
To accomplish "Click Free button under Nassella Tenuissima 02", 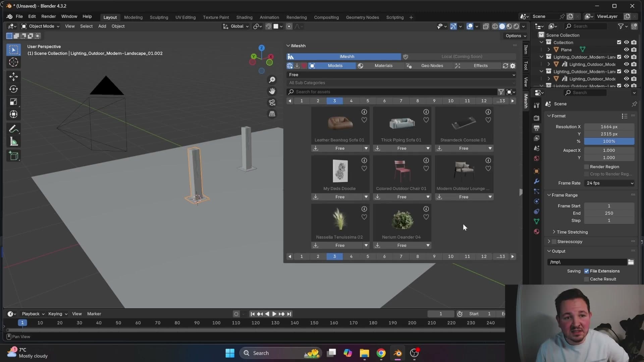I will pyautogui.click(x=340, y=246).
